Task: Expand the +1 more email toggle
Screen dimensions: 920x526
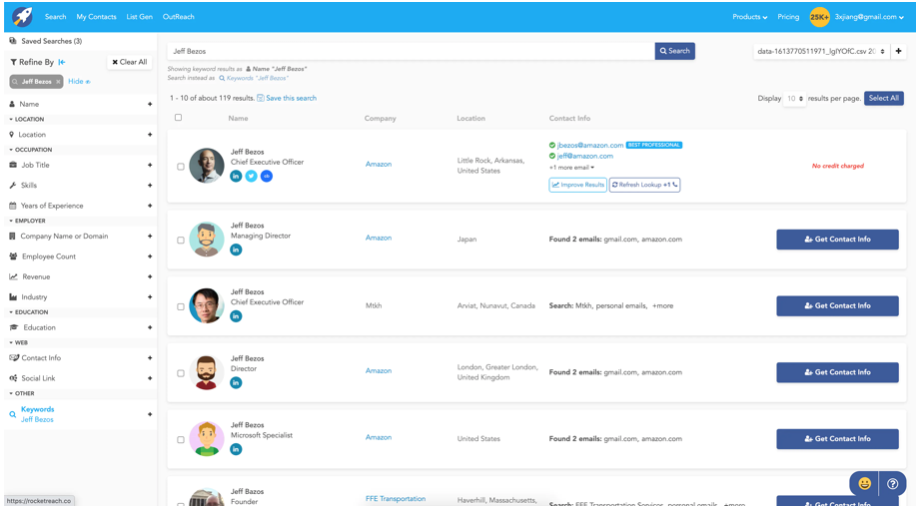Action: 571,167
